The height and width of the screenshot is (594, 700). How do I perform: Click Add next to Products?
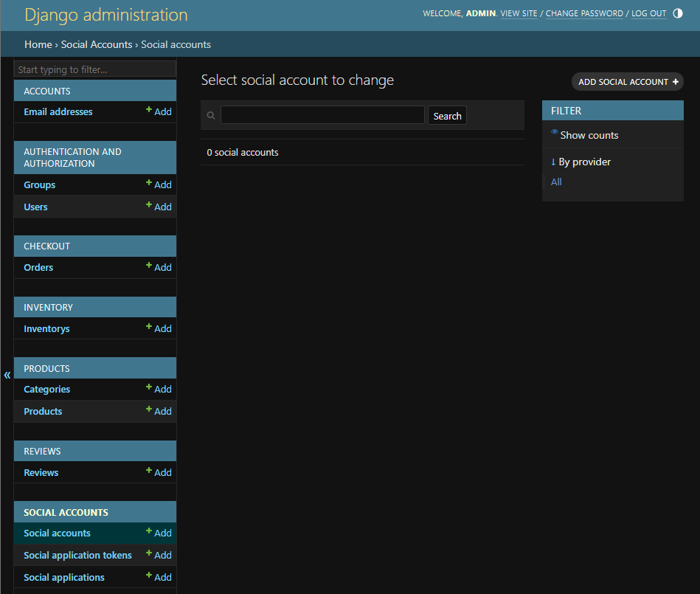coord(159,411)
